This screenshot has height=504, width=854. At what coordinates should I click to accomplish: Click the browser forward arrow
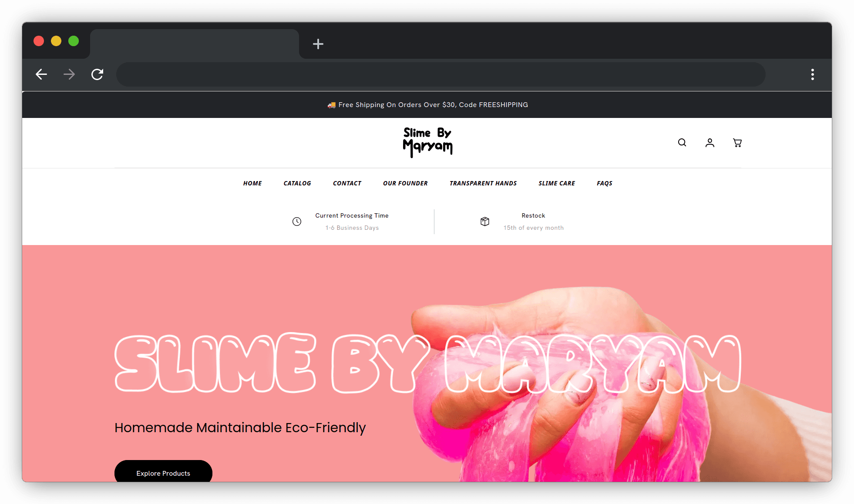[x=69, y=74]
